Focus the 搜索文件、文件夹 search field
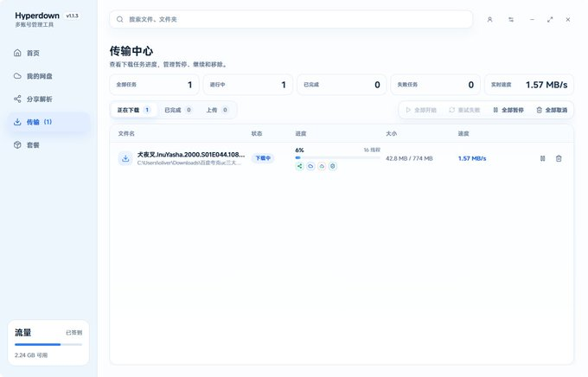Screen dimensions: 588x377 click(x=291, y=19)
